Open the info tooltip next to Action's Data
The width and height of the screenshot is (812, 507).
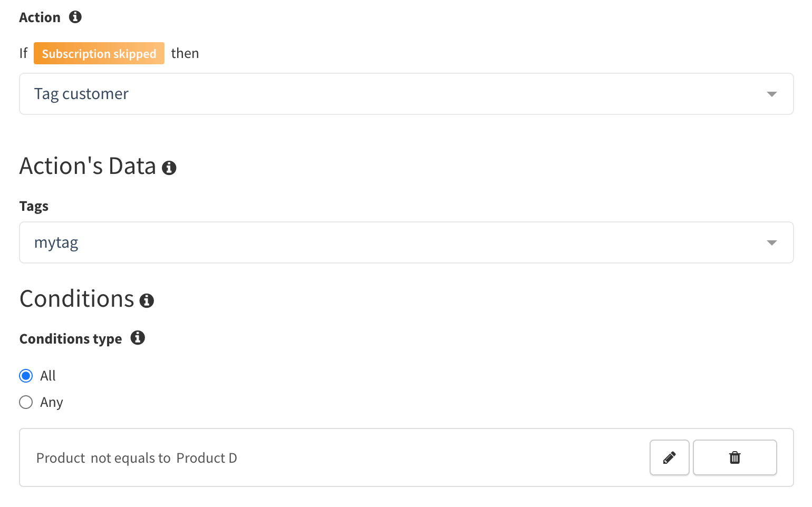169,168
